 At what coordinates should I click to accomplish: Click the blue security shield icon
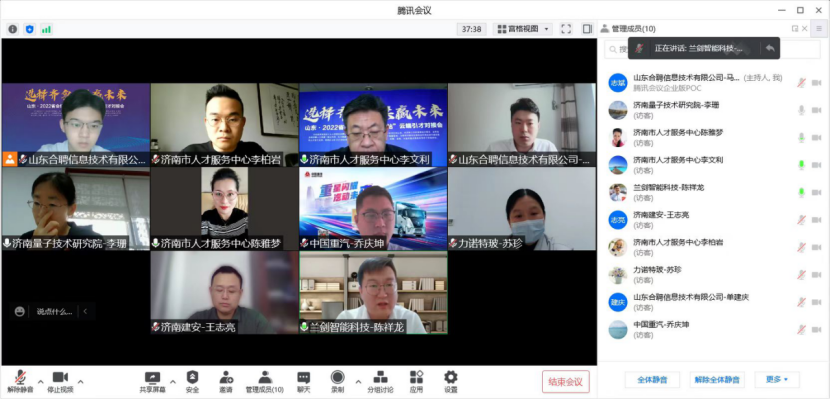coord(30,29)
